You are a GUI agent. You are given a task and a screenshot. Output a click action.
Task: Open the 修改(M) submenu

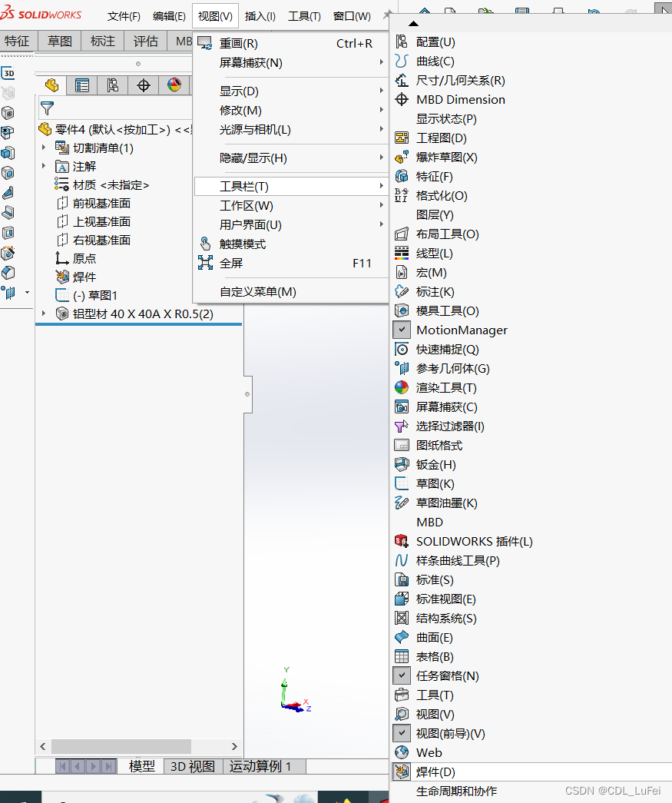[x=291, y=111]
